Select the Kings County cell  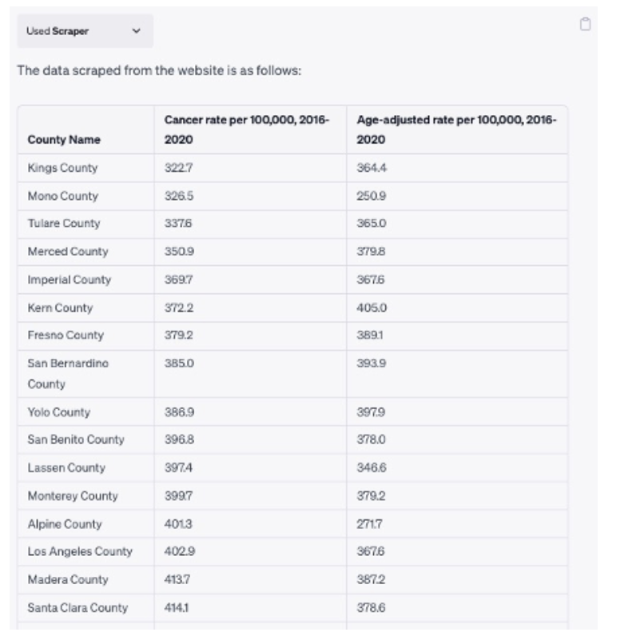(62, 168)
